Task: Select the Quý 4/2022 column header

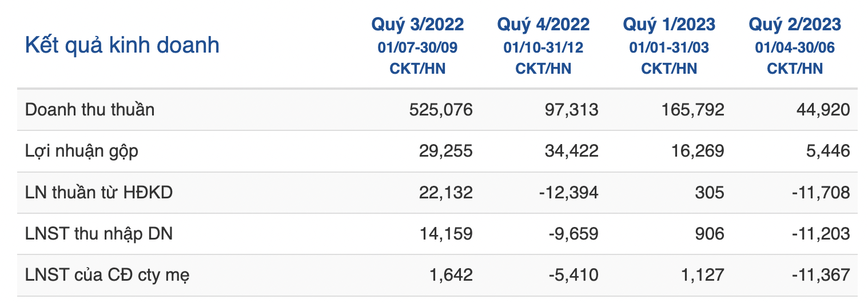Action: pyautogui.click(x=543, y=25)
